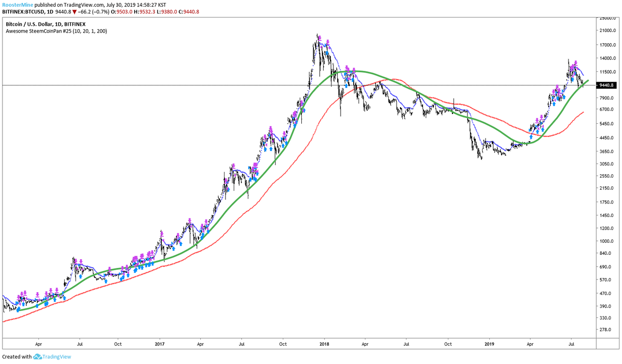Click the blue buy arrow near the February 2018 dip
The height and width of the screenshot is (364, 622).
click(x=346, y=85)
